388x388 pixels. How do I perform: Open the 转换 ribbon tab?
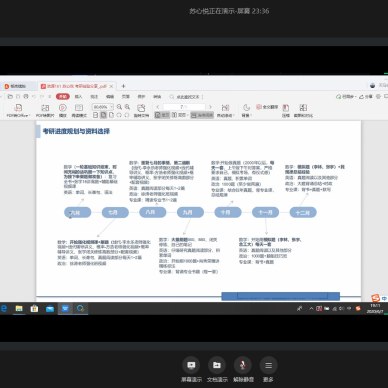(x=157, y=97)
